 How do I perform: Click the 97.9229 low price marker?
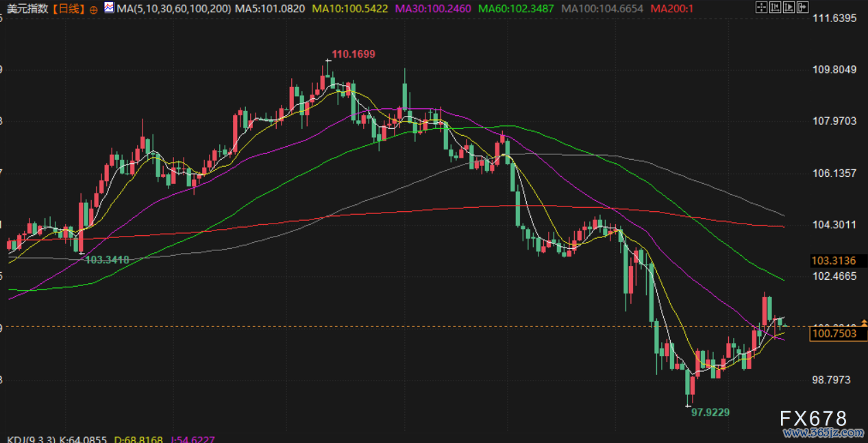pyautogui.click(x=710, y=412)
